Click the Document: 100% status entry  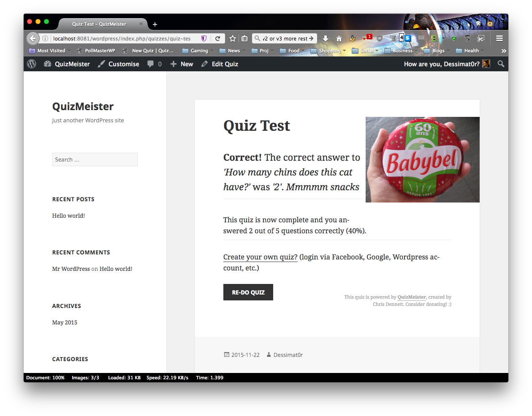tap(45, 378)
